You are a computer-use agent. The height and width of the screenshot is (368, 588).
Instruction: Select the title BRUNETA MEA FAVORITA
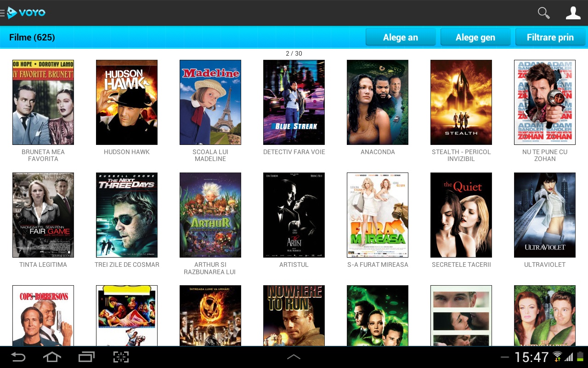pyautogui.click(x=43, y=155)
